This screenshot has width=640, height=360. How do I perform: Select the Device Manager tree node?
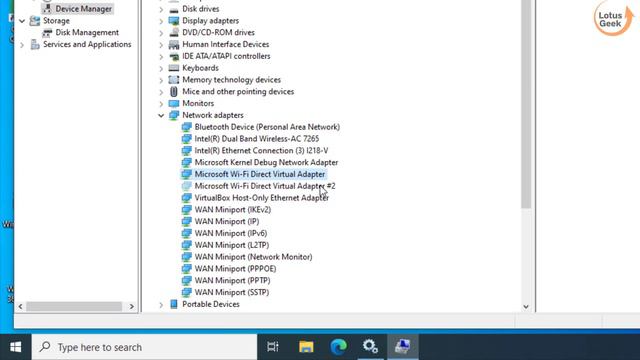tap(83, 9)
